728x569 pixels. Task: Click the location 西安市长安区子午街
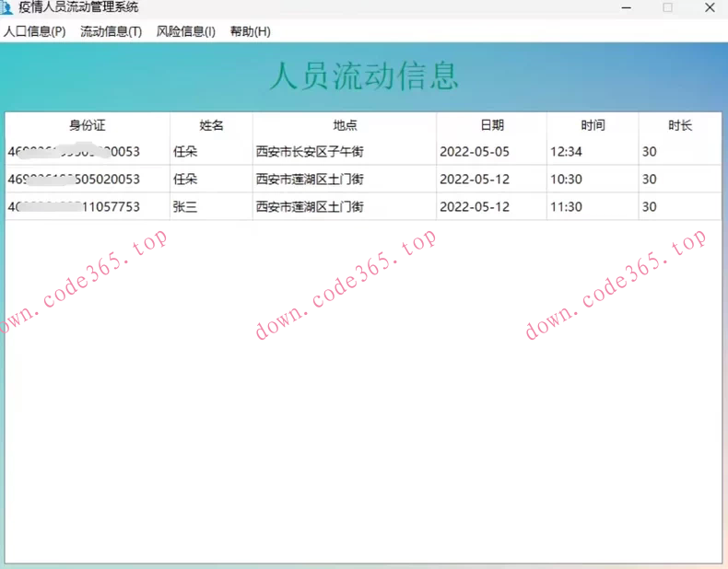[x=310, y=152]
